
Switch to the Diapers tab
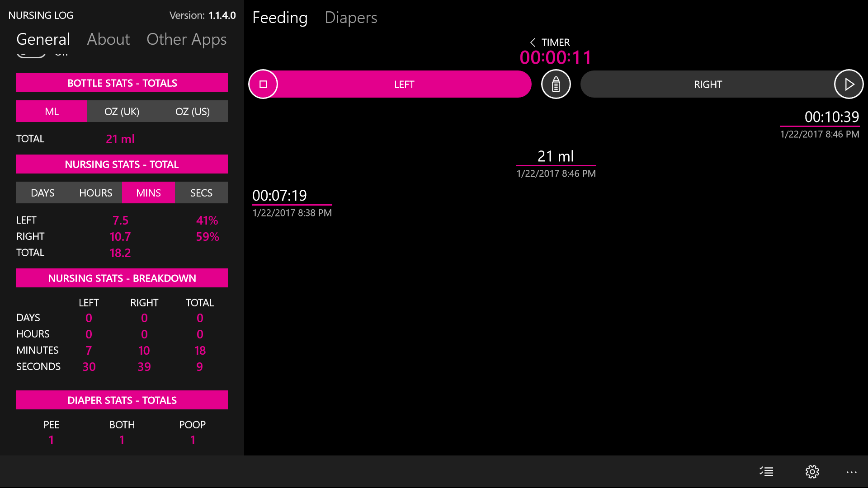351,18
